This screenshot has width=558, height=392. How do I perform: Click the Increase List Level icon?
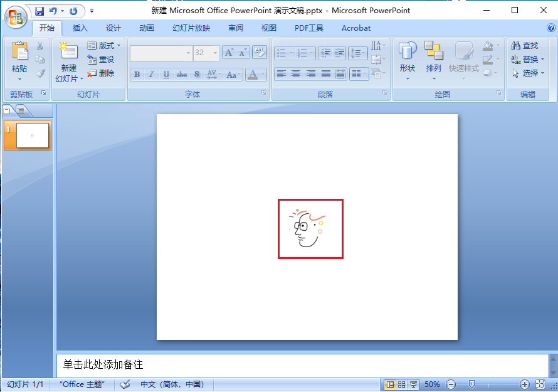point(339,53)
